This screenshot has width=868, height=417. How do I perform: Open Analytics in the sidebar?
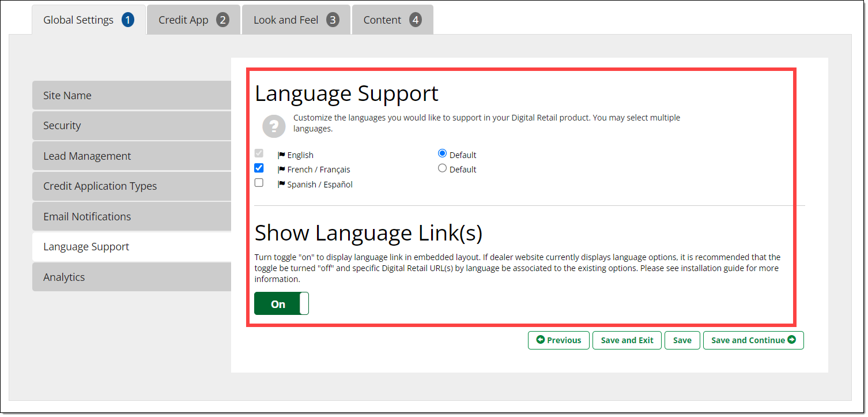(x=131, y=277)
